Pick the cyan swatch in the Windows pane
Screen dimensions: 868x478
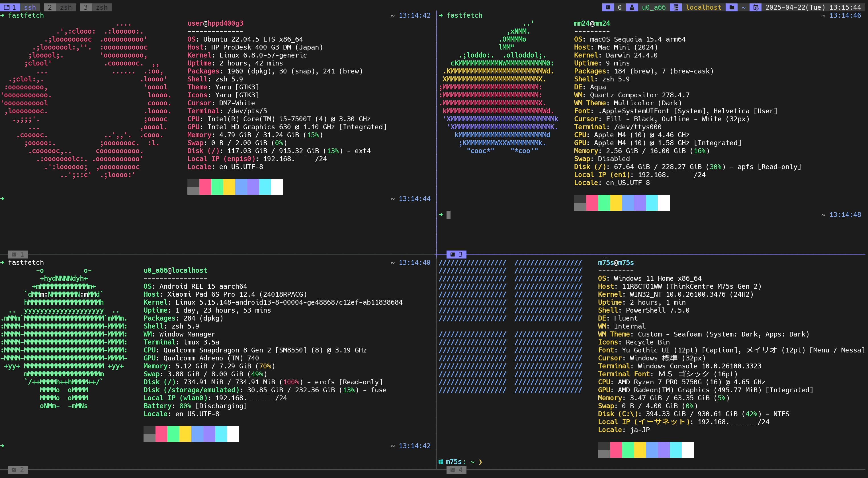pos(675,450)
